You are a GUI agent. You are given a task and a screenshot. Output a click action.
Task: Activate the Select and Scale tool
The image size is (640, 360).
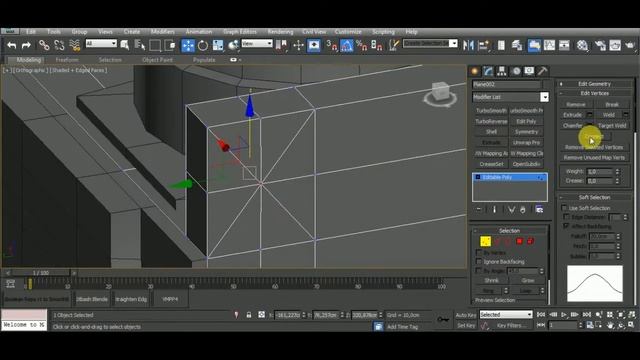pos(218,45)
